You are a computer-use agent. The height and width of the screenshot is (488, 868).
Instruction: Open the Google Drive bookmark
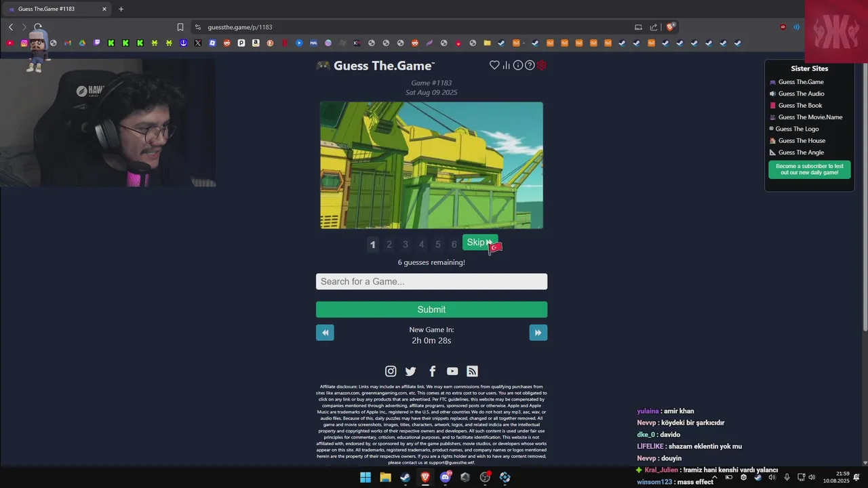(x=82, y=43)
